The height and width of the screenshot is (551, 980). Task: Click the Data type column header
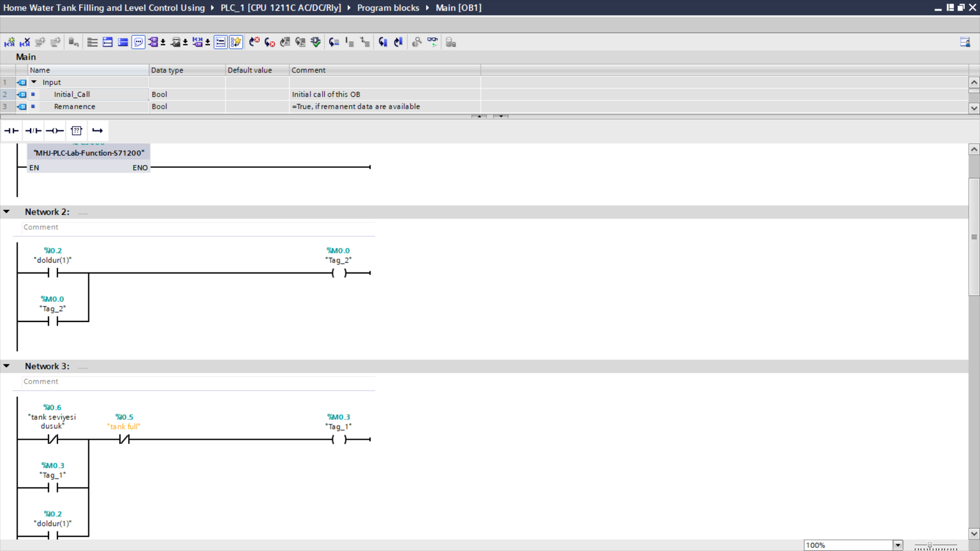pos(187,70)
